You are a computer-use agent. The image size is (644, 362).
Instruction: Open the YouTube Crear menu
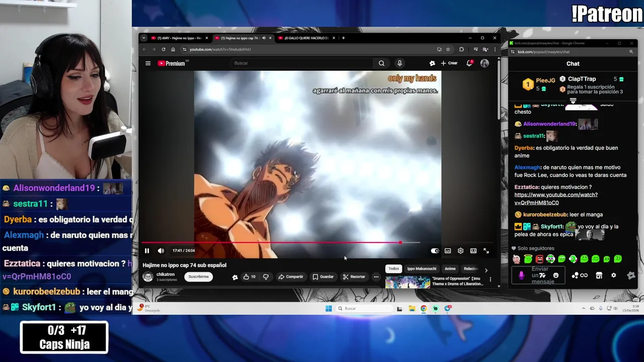click(449, 63)
